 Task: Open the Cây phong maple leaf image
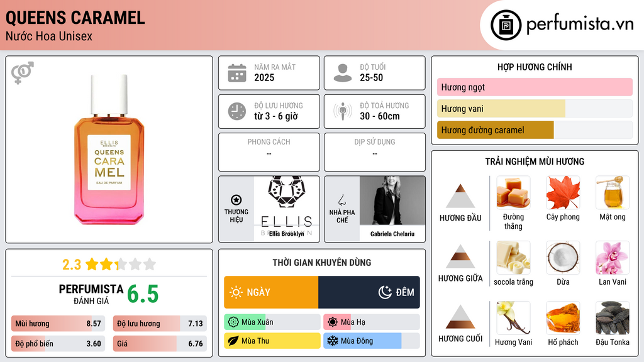point(563,193)
